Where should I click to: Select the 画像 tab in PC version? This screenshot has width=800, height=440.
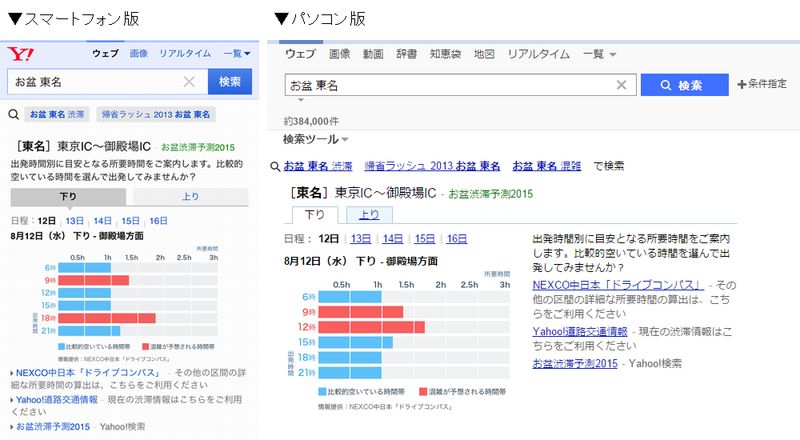point(339,54)
